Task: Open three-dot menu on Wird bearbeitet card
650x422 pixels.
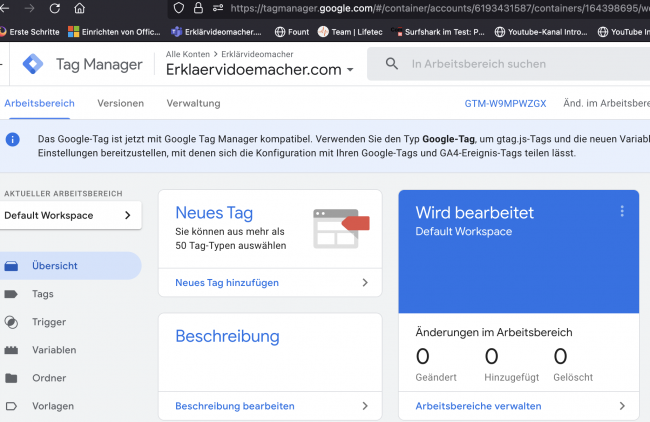Action: click(x=622, y=211)
